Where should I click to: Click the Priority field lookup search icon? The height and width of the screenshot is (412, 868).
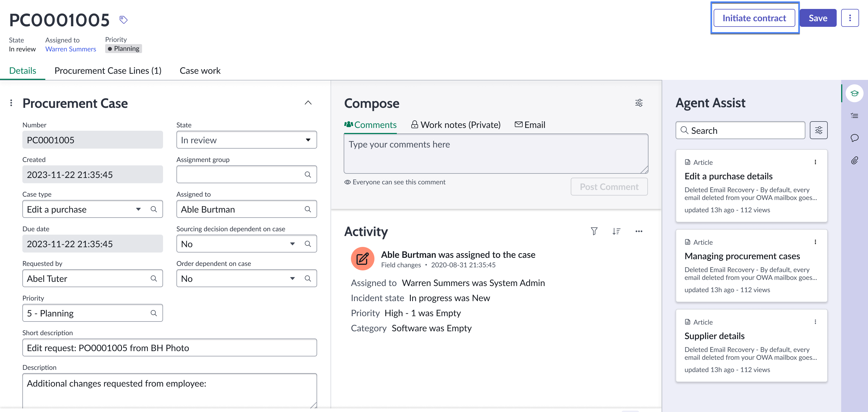tap(154, 313)
